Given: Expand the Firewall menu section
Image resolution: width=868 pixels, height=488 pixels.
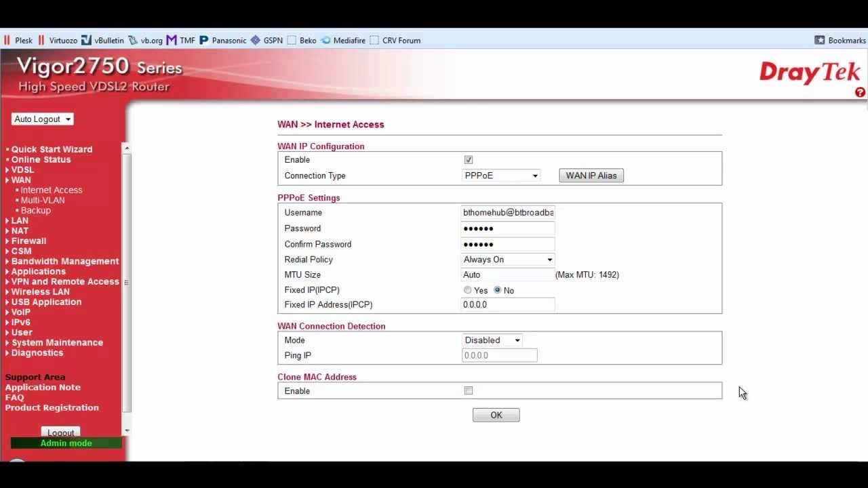Looking at the screenshot, I should (28, 241).
